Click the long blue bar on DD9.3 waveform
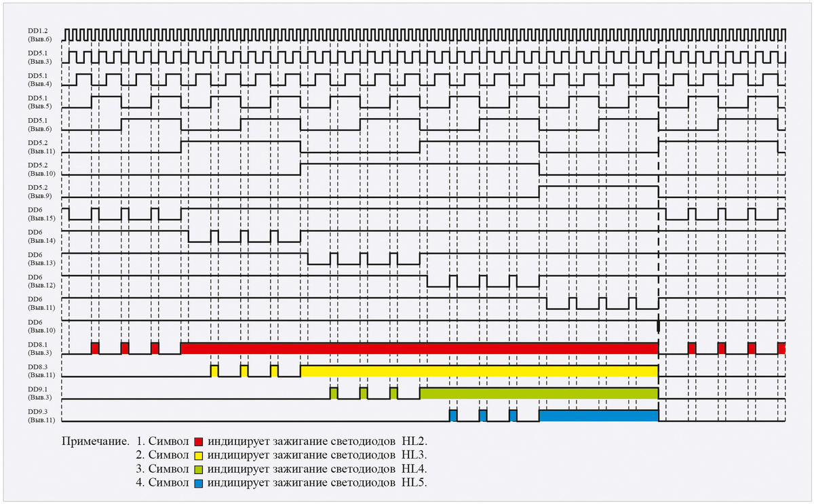This screenshot has width=814, height=504. (599, 416)
